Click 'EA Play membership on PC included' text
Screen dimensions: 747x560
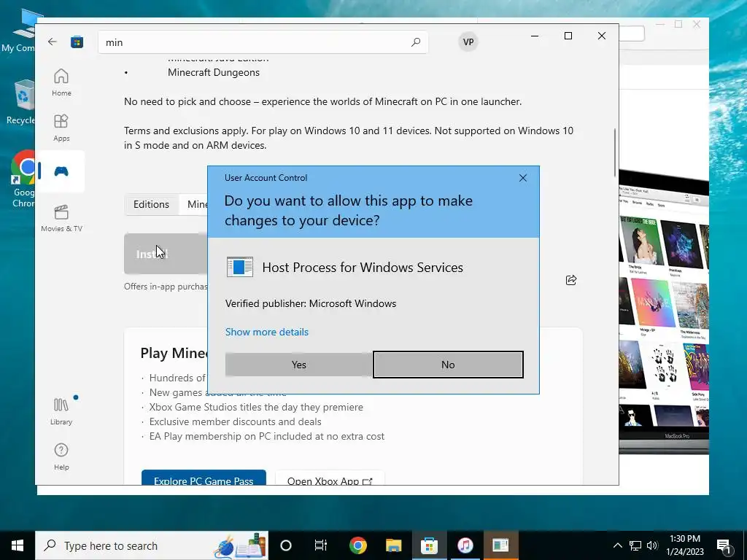pos(267,436)
